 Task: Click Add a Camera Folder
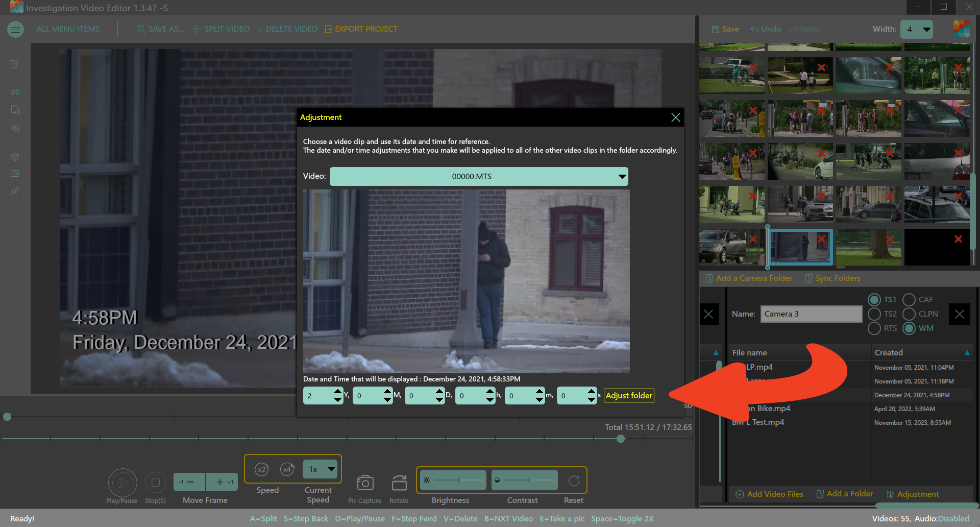[x=749, y=278]
